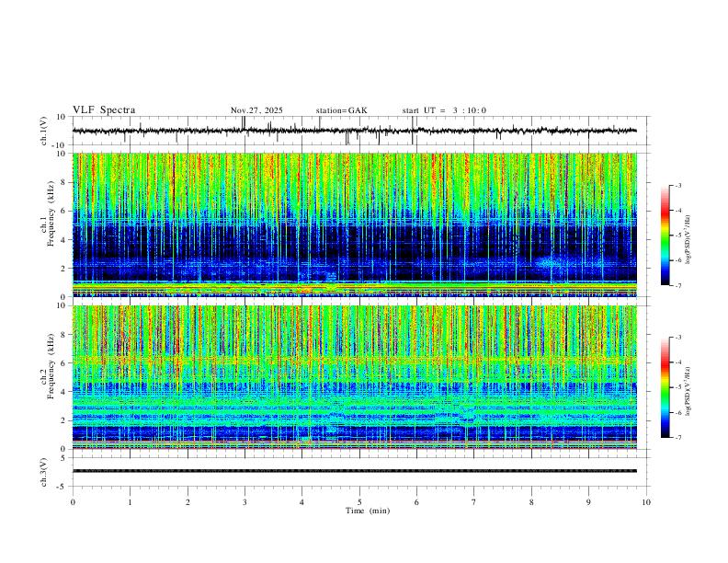Image resolution: width=728 pixels, height=563 pixels.
Task: Click the ch.1 spectrogram plot
Action: 355,224
